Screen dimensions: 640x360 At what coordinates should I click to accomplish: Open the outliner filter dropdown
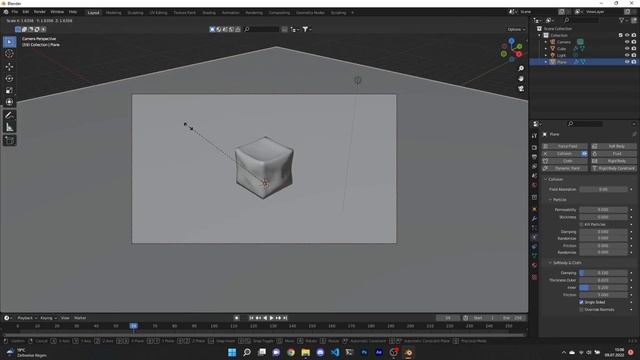pyautogui.click(x=623, y=20)
